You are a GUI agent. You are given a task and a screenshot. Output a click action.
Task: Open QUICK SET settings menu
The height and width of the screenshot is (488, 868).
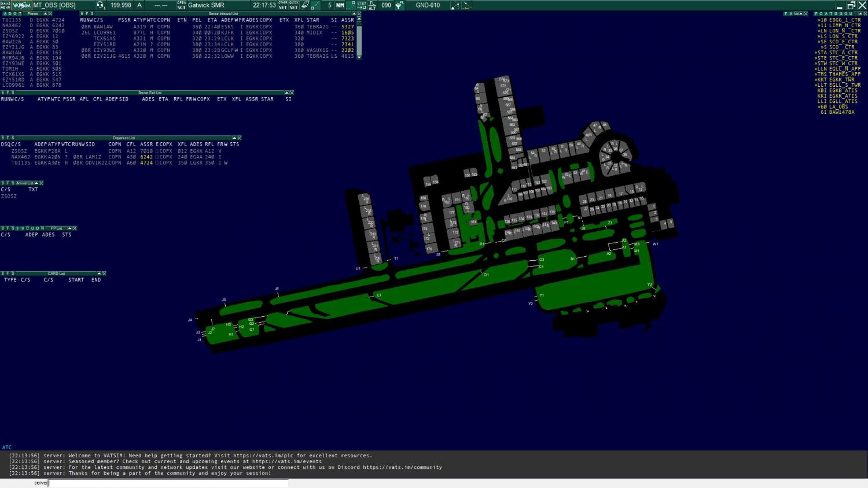tap(294, 5)
